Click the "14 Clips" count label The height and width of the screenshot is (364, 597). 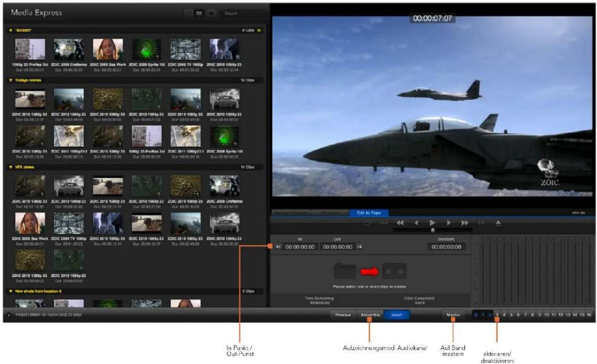(x=247, y=167)
